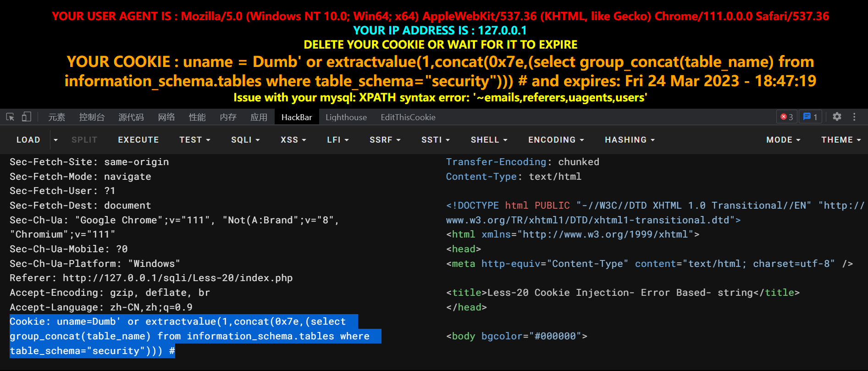Switch to the 元素 (Elements) tab
This screenshot has height=371, width=868.
point(57,117)
